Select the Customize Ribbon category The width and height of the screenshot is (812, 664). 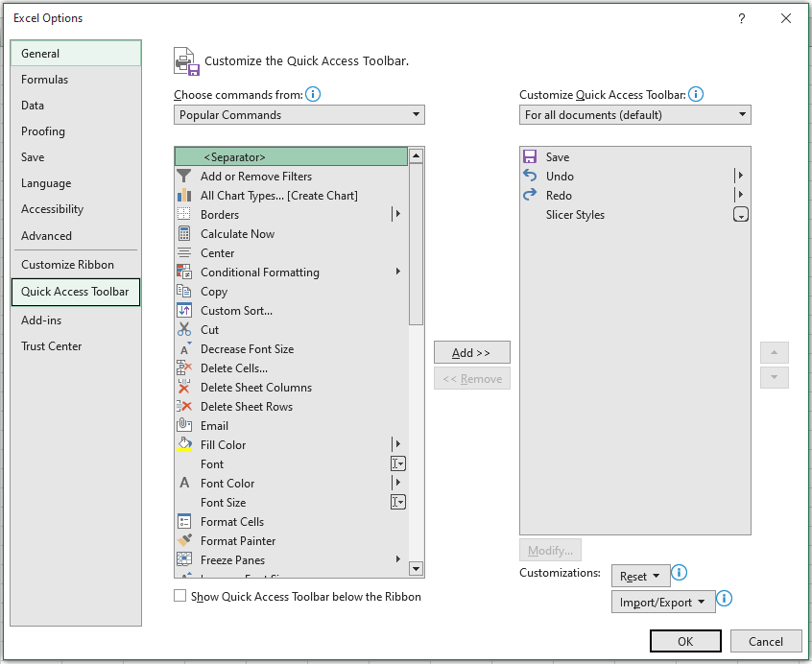point(76,265)
